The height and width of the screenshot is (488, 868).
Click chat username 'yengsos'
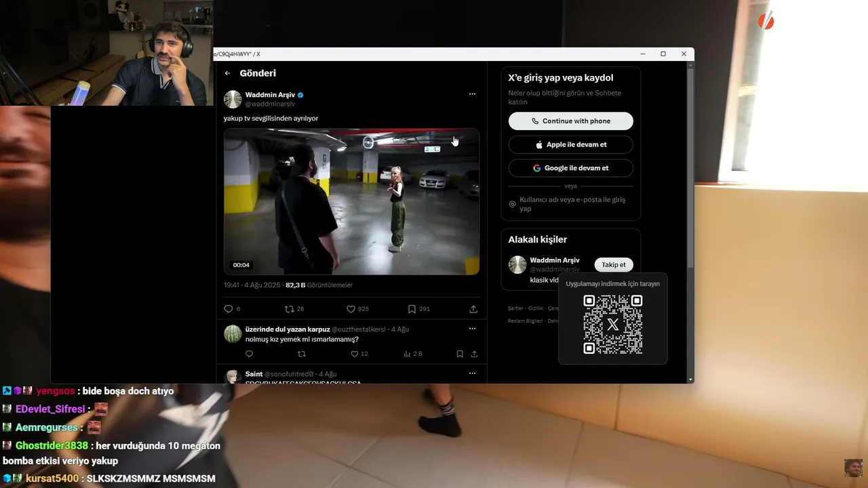pyautogui.click(x=56, y=391)
